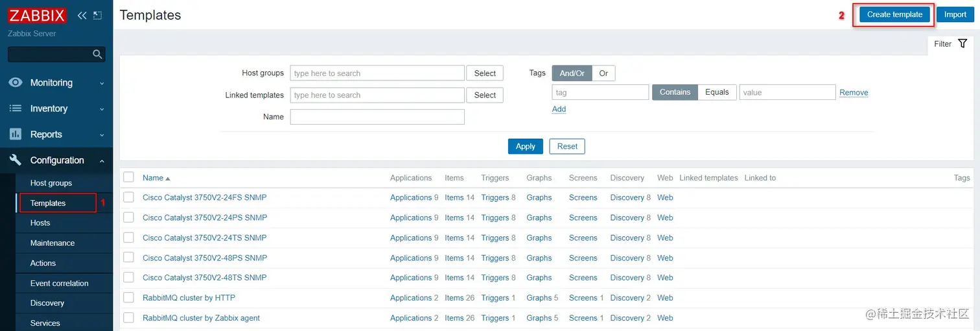Open Items for Cisco Catalyst 3750V2-24TS SNMP

pos(454,238)
